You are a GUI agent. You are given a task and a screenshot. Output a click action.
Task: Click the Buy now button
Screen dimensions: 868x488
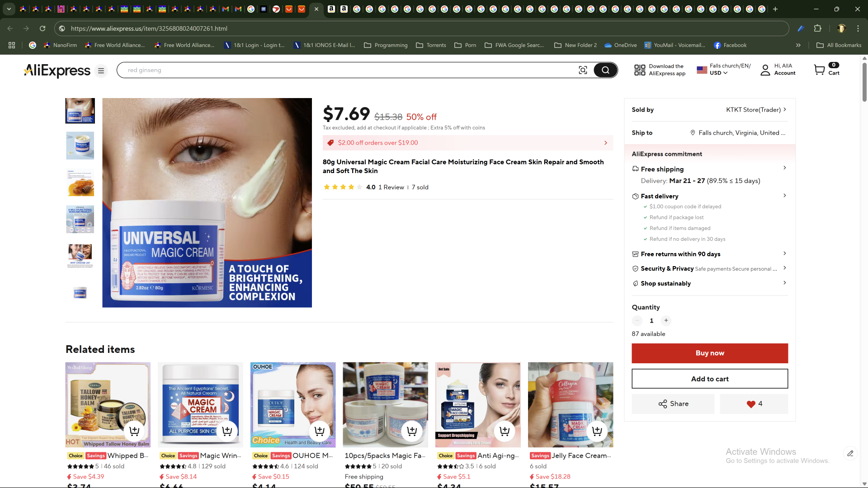[x=709, y=353]
